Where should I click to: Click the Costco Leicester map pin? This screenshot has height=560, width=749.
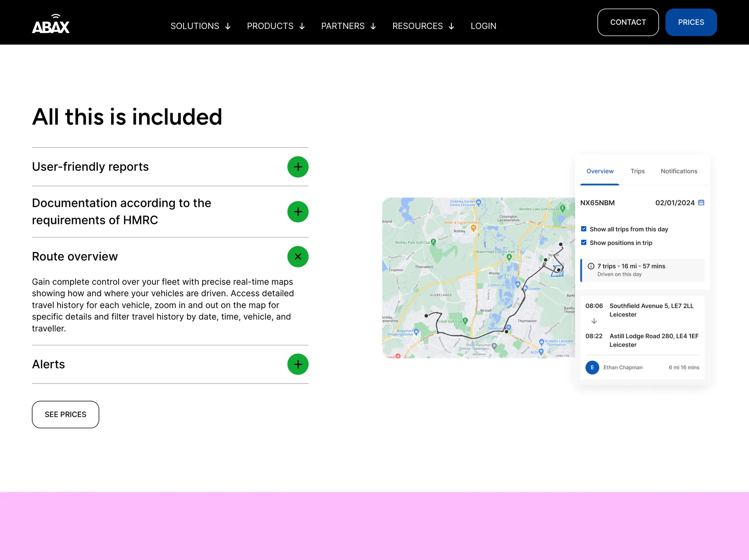518,284
